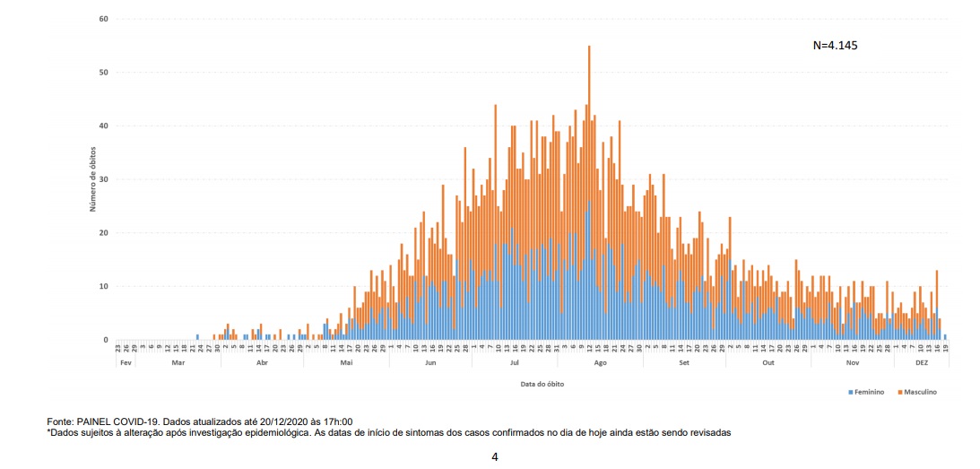Select the Masculino legend label

click(x=921, y=392)
